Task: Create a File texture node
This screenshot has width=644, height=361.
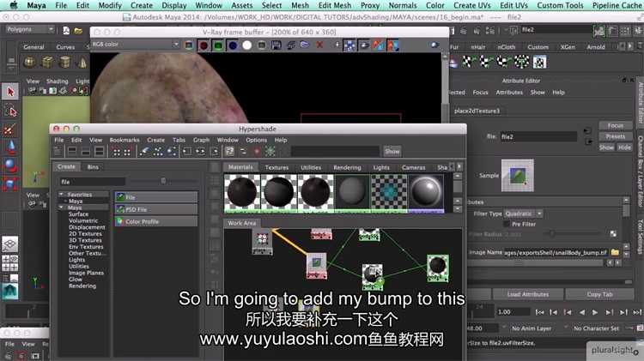Action: tap(156, 197)
